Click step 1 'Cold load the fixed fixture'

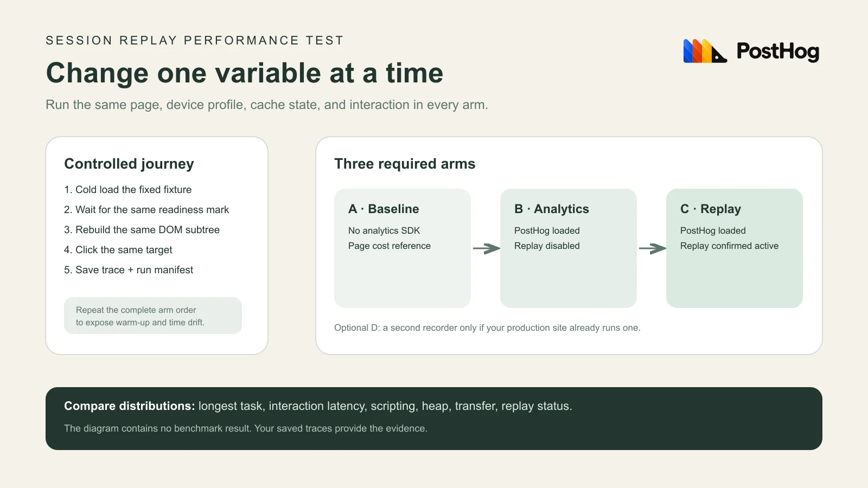pos(128,189)
